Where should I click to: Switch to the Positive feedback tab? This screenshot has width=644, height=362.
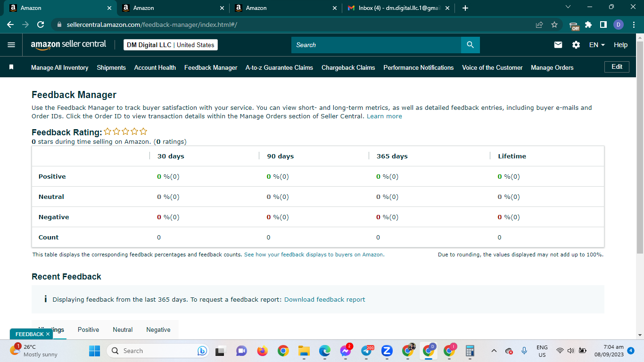(x=89, y=329)
